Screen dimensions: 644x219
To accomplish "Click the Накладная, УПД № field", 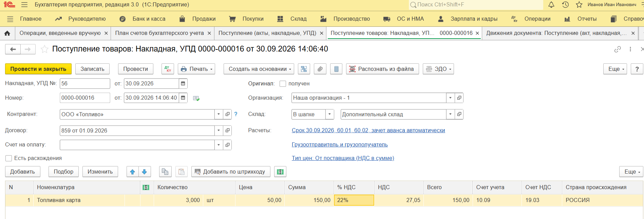I will click(x=85, y=83).
